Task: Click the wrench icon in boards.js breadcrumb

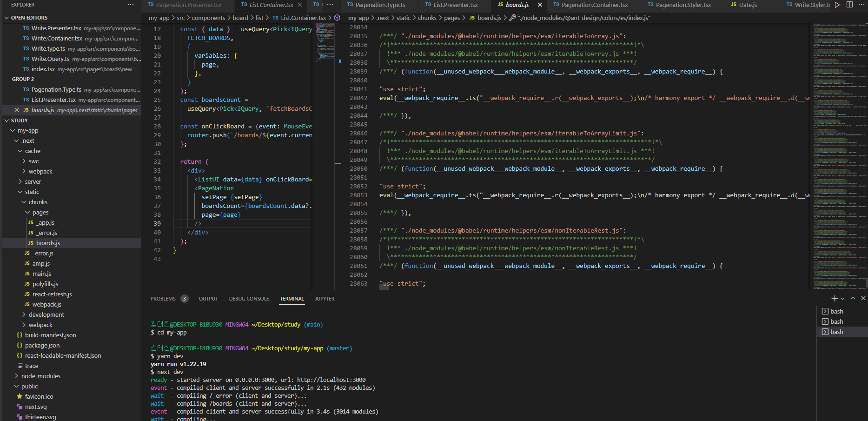Action: [x=513, y=18]
